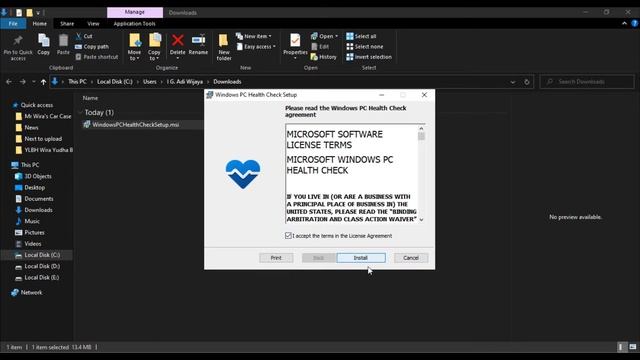640x360 pixels.
Task: Click Copy path in the ribbon
Action: click(92, 47)
